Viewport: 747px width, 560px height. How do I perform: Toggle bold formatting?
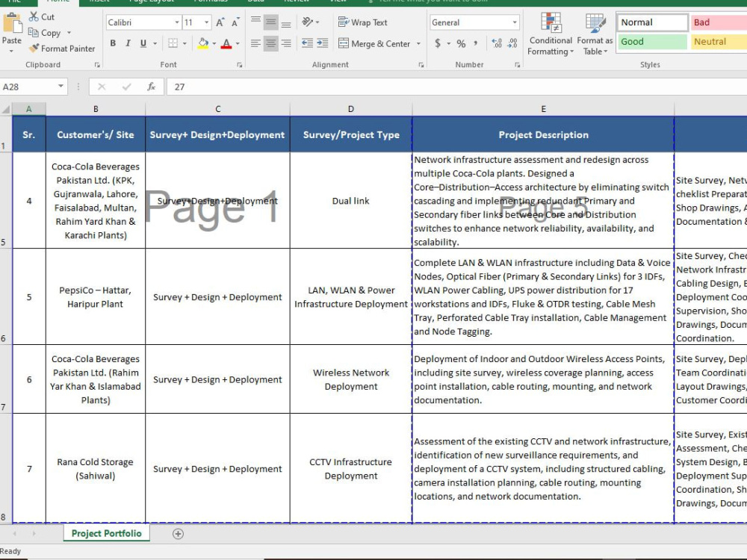pos(113,43)
